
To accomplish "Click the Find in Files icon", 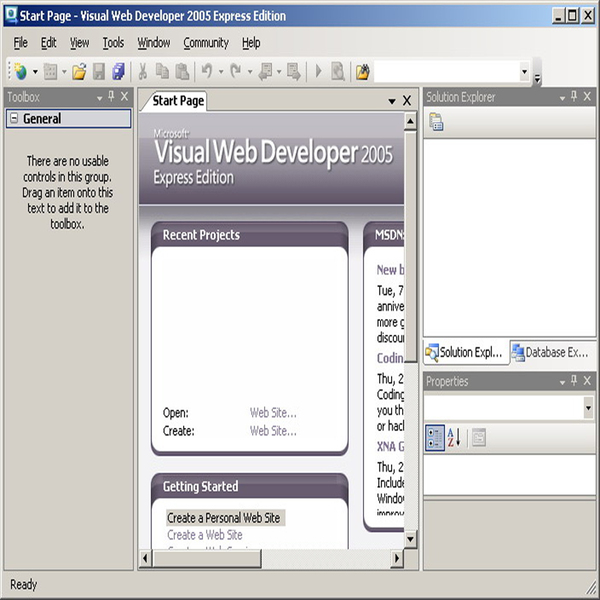I will click(x=363, y=72).
